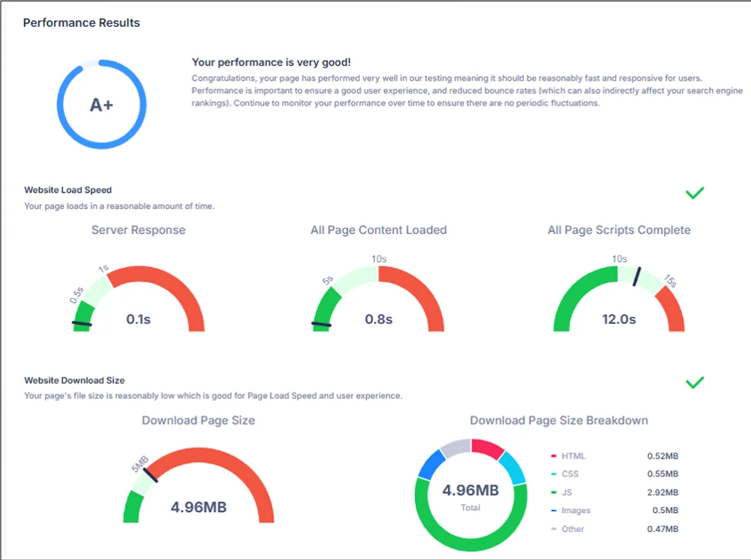Click the gray Other legend marker
Viewport: 751px width, 560px height.
pos(553,529)
